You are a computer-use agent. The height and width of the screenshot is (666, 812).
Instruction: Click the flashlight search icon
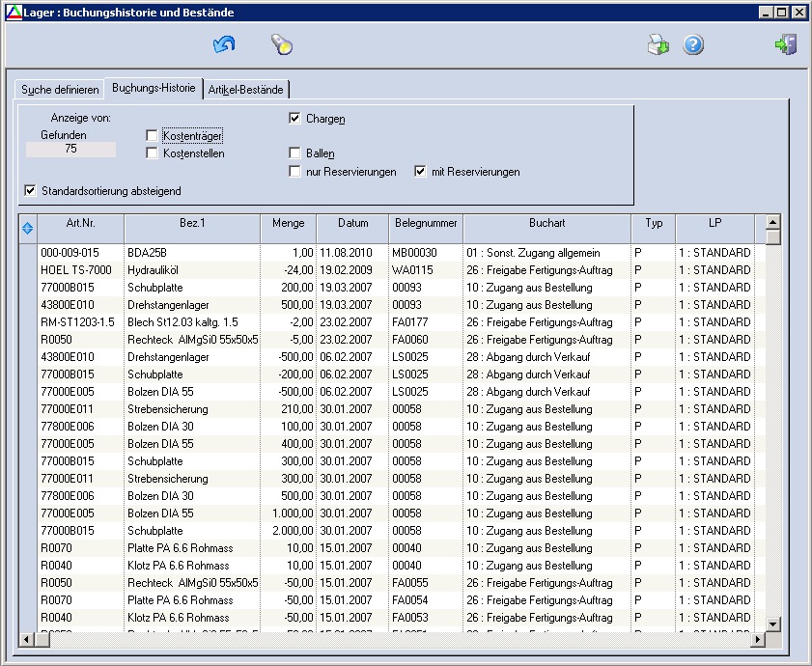point(281,44)
